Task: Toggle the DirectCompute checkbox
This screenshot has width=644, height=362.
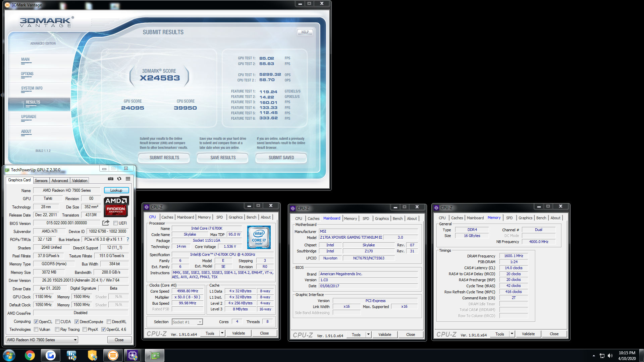Action: pos(76,322)
